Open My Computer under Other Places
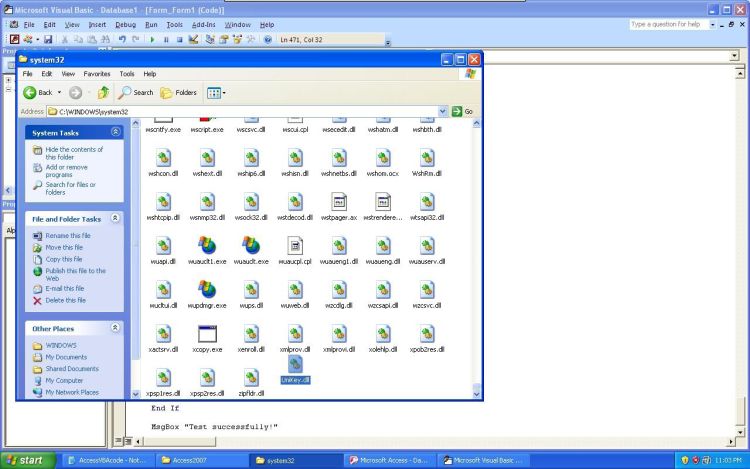Image resolution: width=750 pixels, height=469 pixels. (64, 381)
